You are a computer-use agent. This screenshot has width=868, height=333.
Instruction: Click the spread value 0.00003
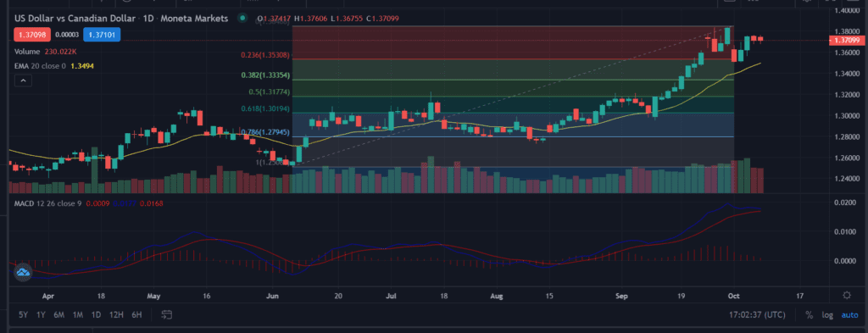(x=67, y=35)
